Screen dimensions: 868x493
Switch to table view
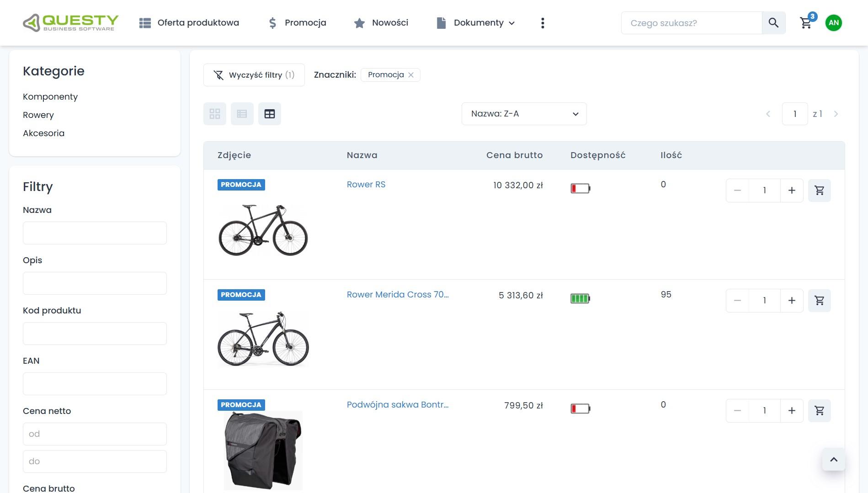(x=270, y=114)
